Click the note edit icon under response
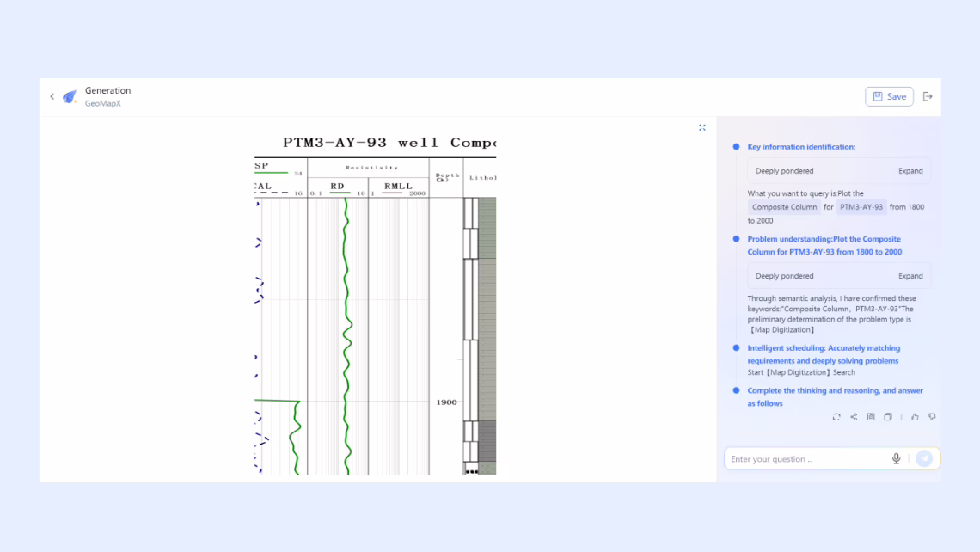 [871, 417]
